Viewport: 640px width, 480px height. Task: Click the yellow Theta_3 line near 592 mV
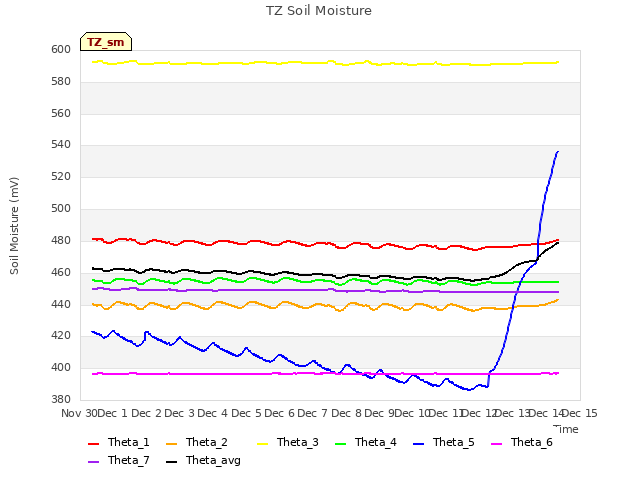pos(325,63)
